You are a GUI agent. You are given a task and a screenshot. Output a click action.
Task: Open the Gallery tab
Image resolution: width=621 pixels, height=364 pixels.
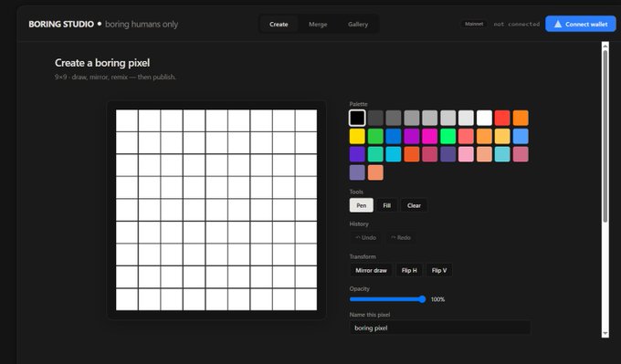pos(358,24)
